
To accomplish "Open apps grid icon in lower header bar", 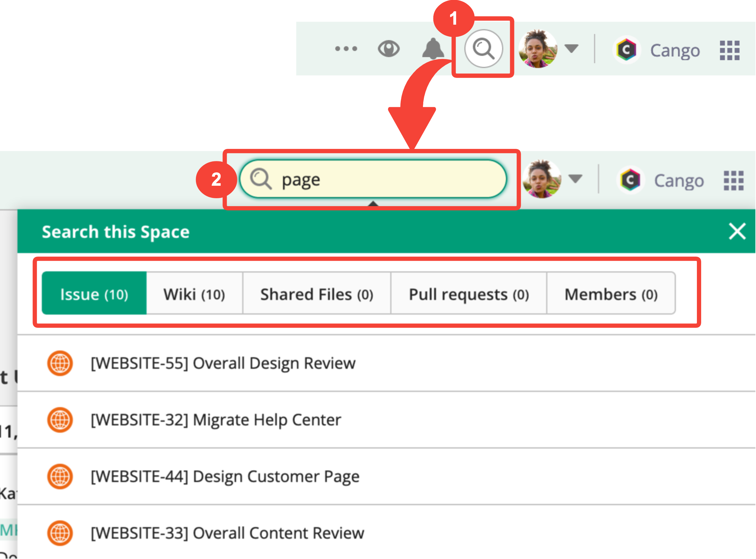I will pyautogui.click(x=734, y=180).
